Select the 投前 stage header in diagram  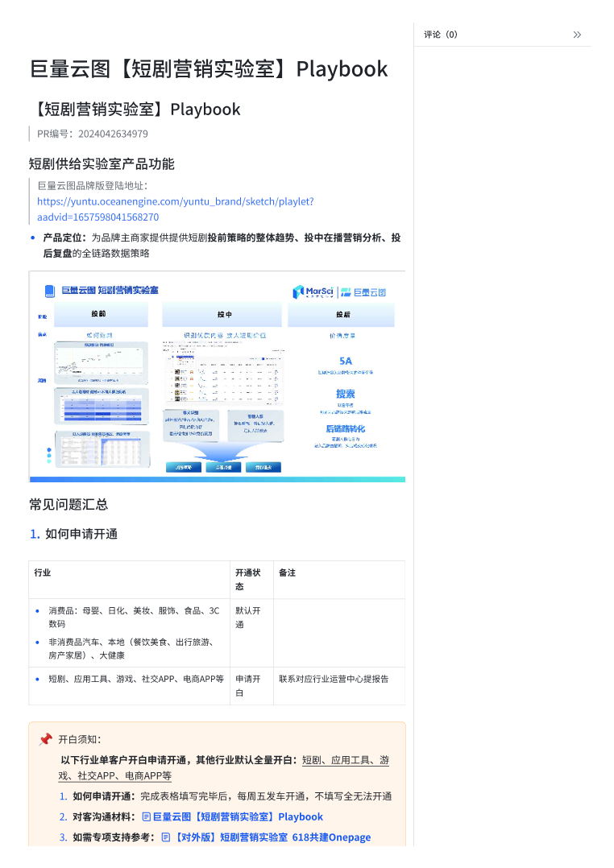pyautogui.click(x=98, y=314)
